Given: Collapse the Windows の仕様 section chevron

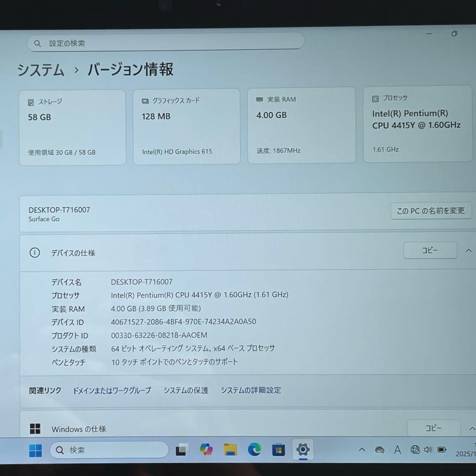Looking at the screenshot, I should pyautogui.click(x=472, y=429).
